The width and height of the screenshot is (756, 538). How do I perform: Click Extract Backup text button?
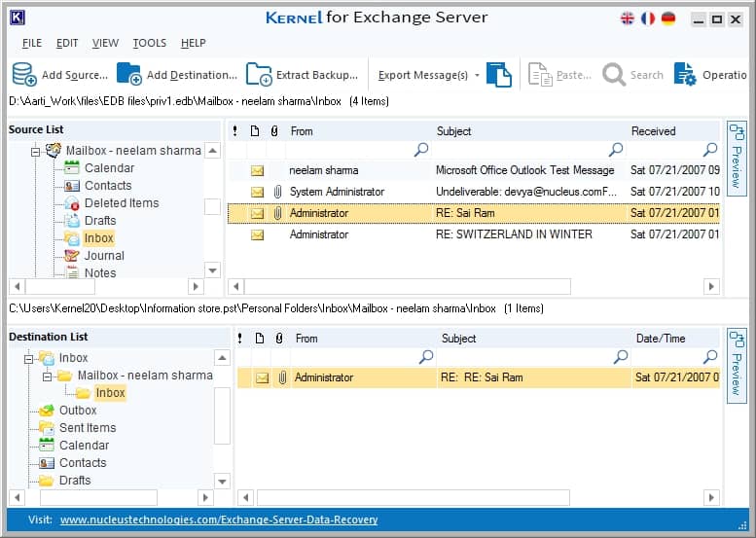pyautogui.click(x=317, y=75)
